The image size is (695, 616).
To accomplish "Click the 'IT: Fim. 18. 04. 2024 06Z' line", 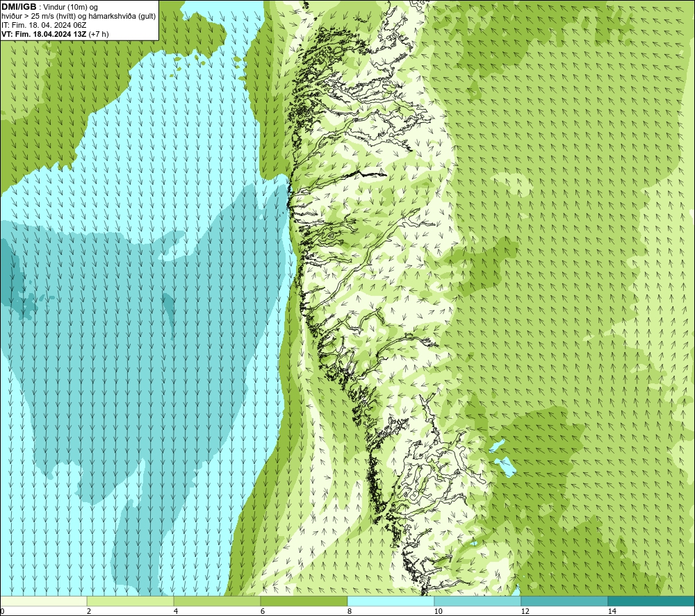I will (x=43, y=25).
